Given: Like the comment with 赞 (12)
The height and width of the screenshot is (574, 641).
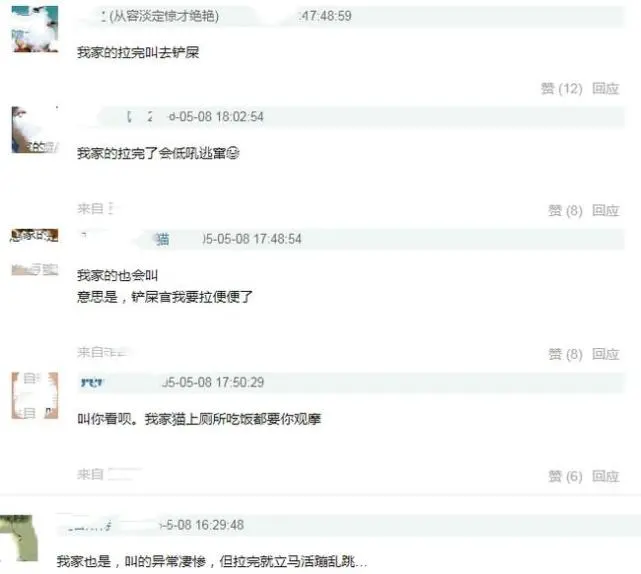Looking at the screenshot, I should click(561, 89).
